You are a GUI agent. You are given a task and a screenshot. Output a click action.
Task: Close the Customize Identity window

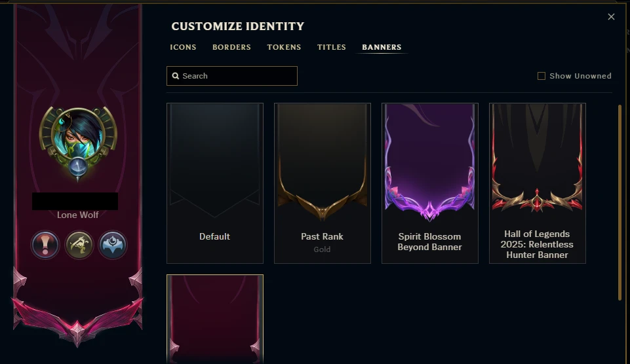[611, 17]
